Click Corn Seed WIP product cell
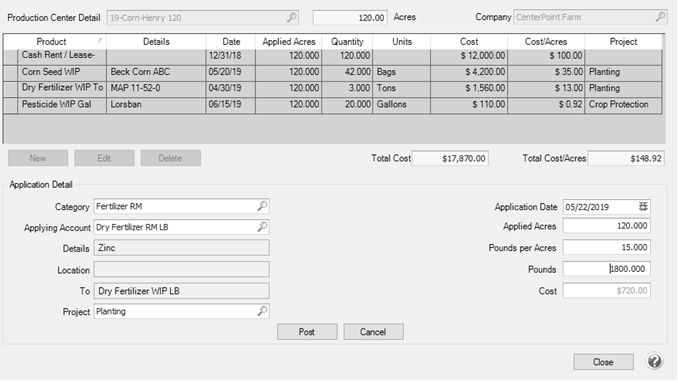678x383 pixels. pyautogui.click(x=62, y=72)
